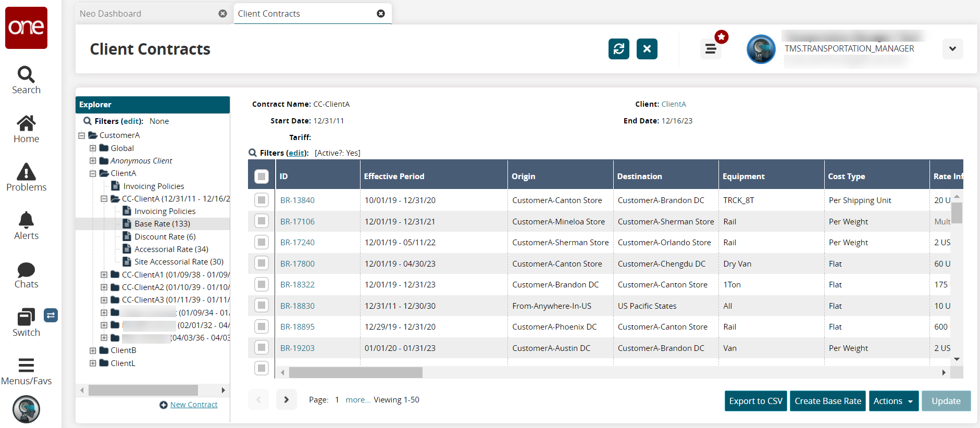The image size is (980, 428).
Task: Close the Client Contracts tab
Action: pos(381,14)
